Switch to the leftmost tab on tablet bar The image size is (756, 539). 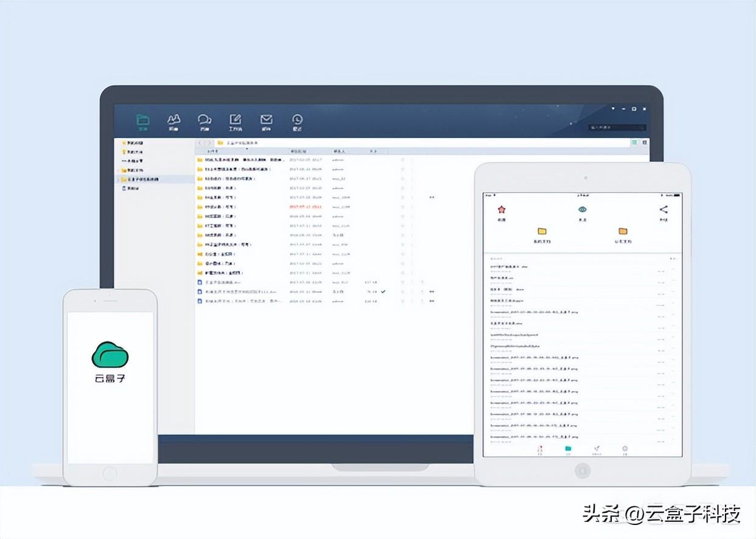(539, 450)
